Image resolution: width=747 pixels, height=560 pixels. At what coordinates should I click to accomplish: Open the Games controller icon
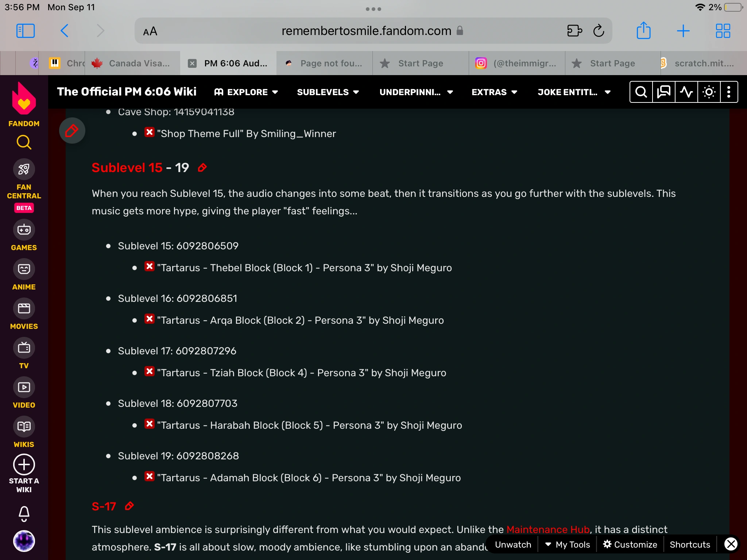point(24,230)
